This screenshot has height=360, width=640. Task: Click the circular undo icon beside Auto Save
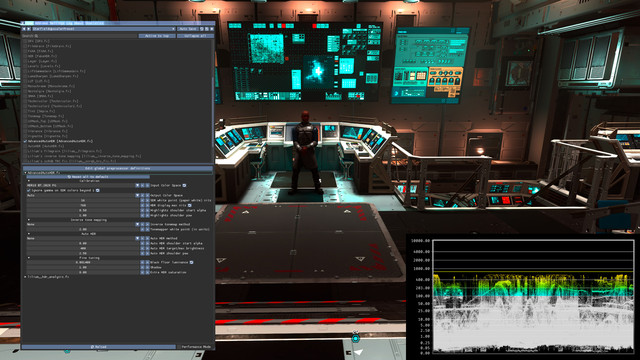pos(202,29)
